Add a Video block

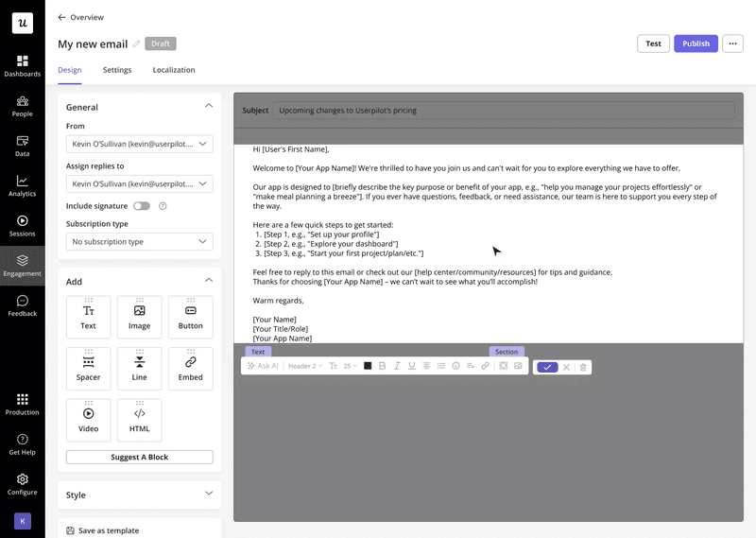coord(88,420)
